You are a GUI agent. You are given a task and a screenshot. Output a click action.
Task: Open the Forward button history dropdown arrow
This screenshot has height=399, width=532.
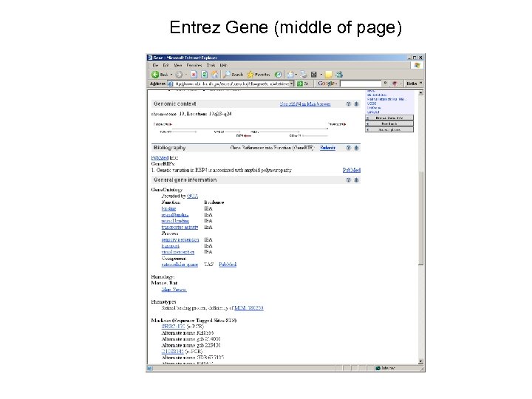coord(186,75)
